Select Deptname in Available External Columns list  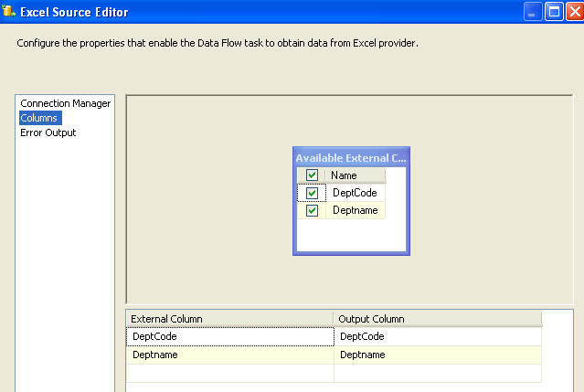[x=356, y=210]
